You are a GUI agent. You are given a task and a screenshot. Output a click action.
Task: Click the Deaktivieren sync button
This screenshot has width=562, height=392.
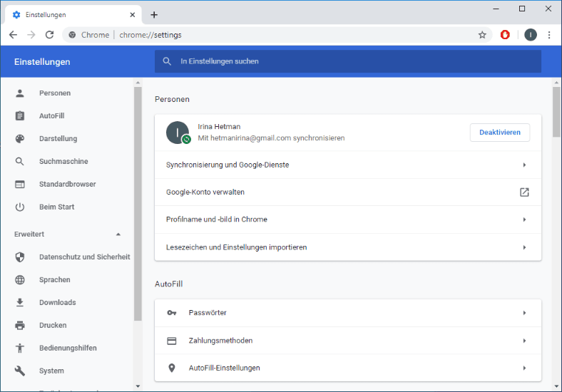click(500, 133)
